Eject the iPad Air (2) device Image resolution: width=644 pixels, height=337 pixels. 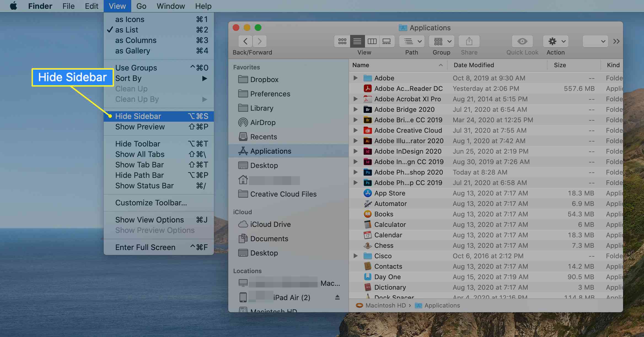pos(337,297)
